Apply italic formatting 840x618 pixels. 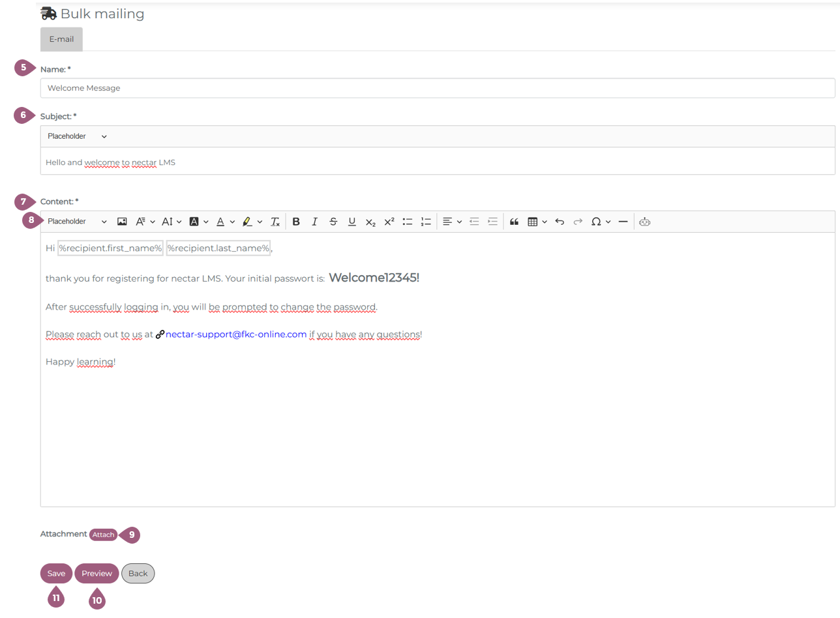[314, 222]
